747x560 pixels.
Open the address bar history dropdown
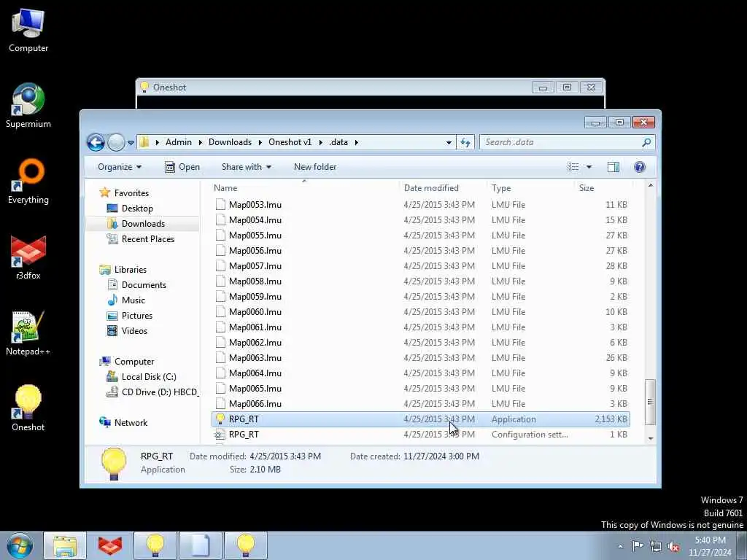click(x=449, y=142)
